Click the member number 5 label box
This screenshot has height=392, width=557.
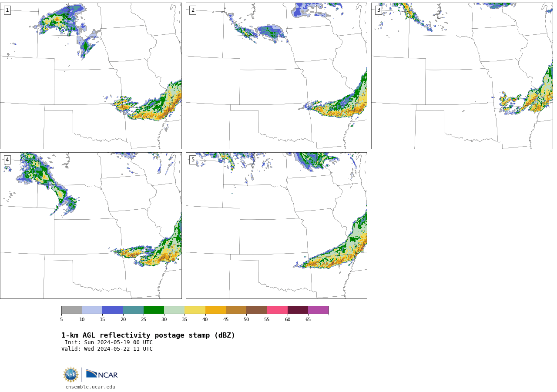[193, 160]
